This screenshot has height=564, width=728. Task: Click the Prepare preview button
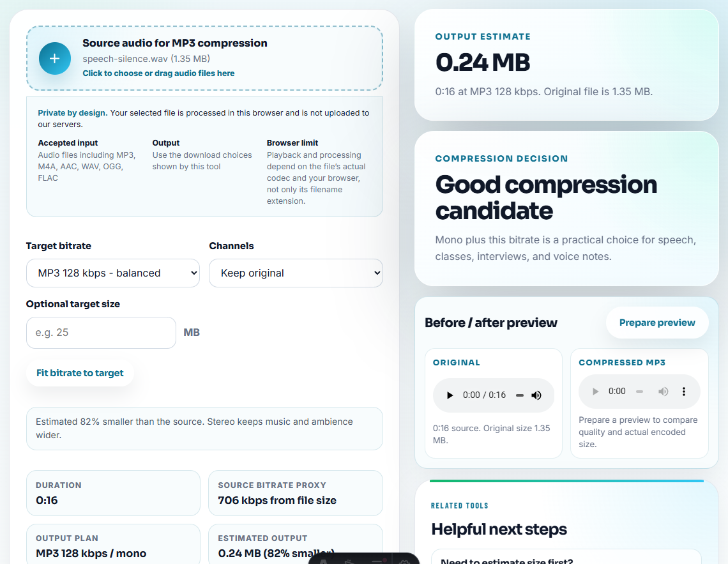[657, 323]
